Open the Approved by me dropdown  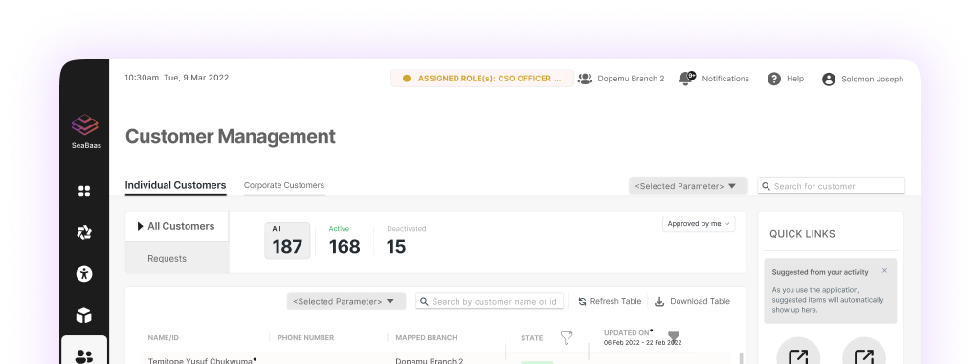(x=699, y=224)
